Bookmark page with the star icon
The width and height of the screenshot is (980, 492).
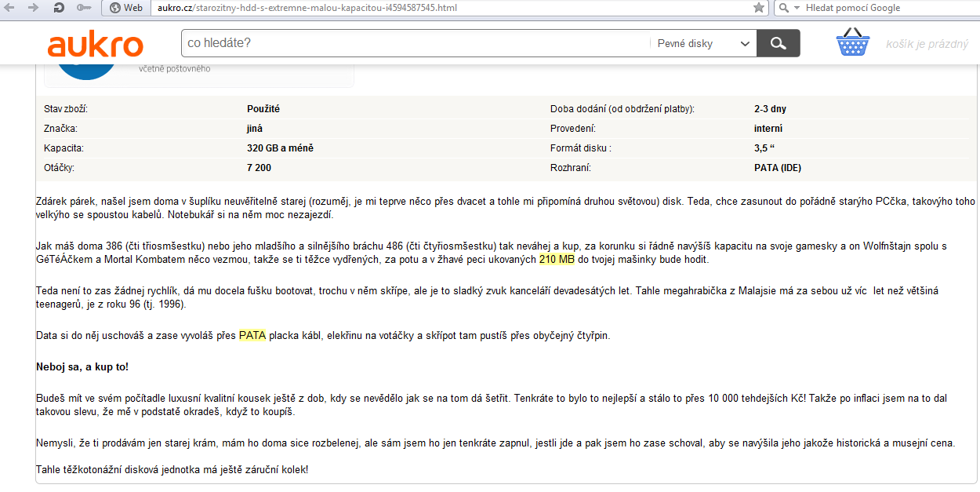tap(758, 8)
